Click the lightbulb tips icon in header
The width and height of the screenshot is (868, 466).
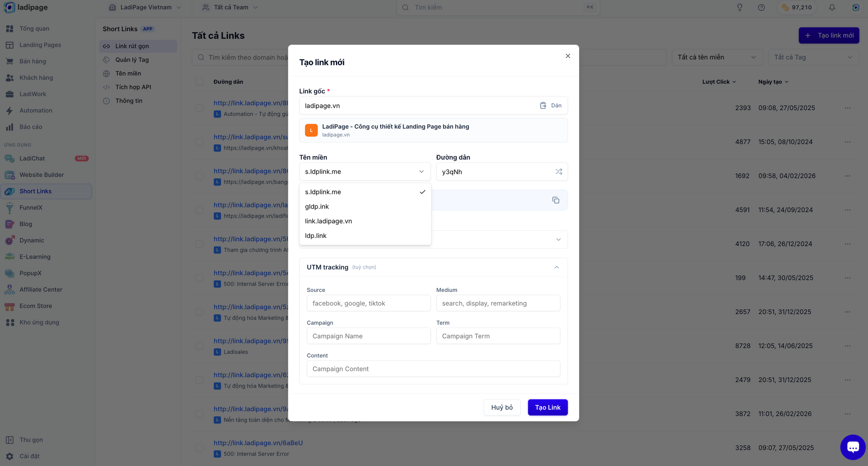tap(740, 7)
